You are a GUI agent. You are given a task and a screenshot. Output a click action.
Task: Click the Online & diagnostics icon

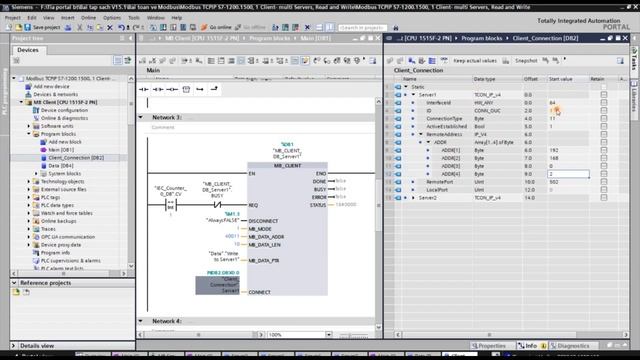coord(36,118)
